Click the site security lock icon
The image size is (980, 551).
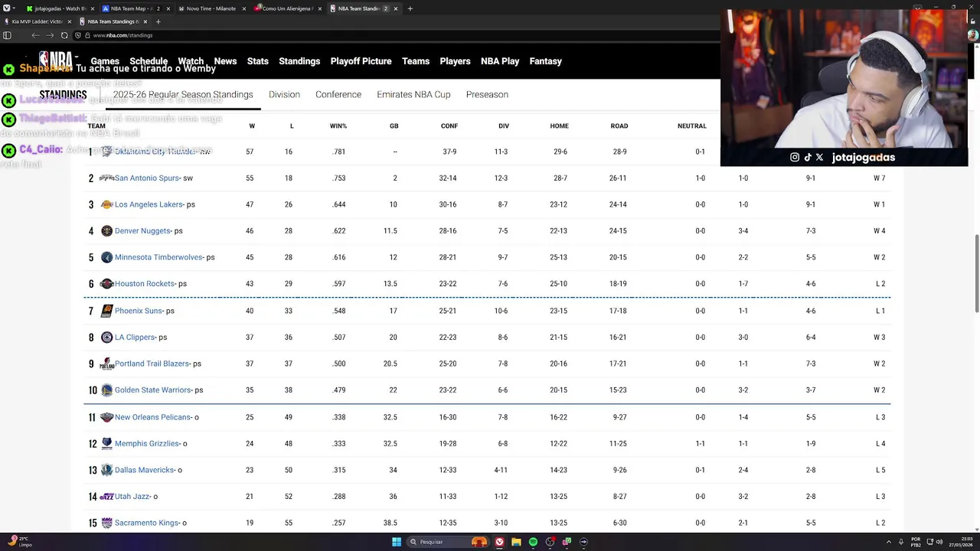pos(88,35)
